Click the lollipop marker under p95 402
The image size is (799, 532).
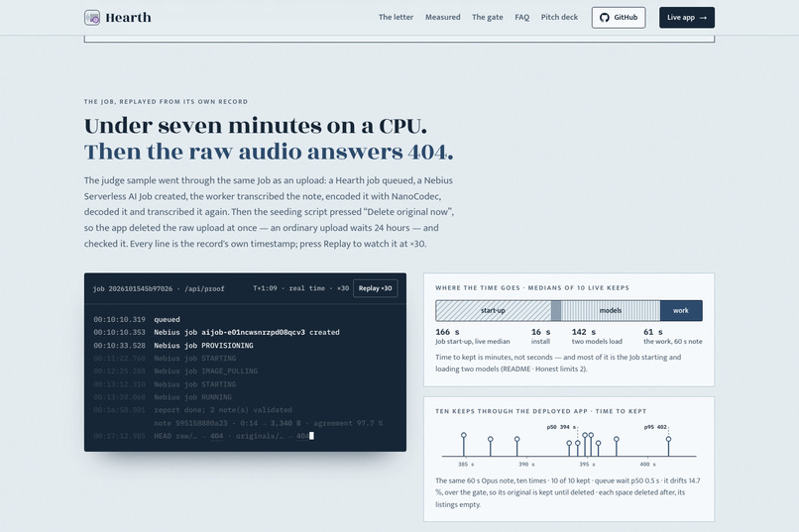pos(668,439)
